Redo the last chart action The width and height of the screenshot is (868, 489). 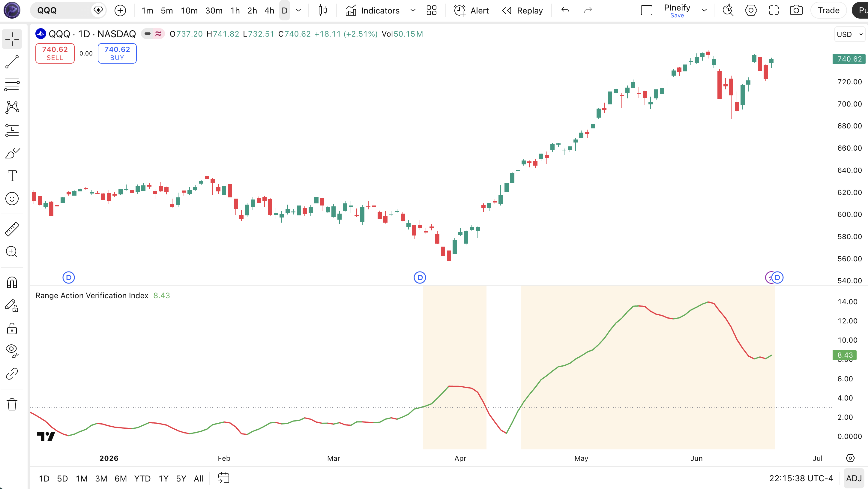pyautogui.click(x=588, y=10)
